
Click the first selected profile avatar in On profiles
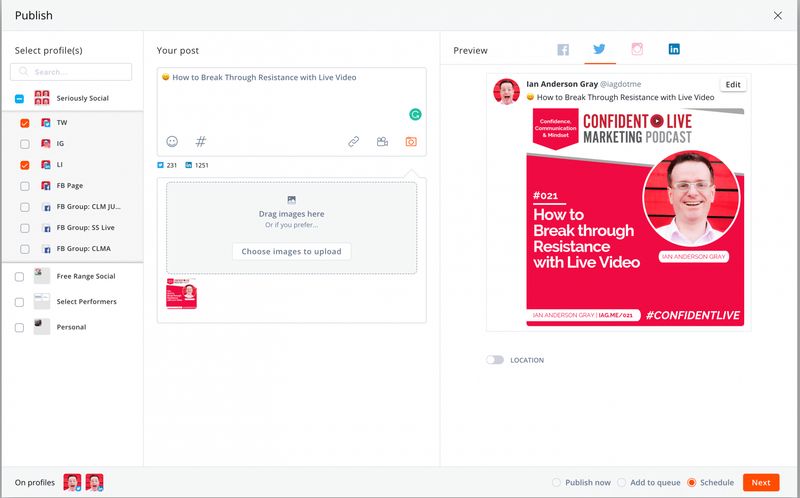72,482
